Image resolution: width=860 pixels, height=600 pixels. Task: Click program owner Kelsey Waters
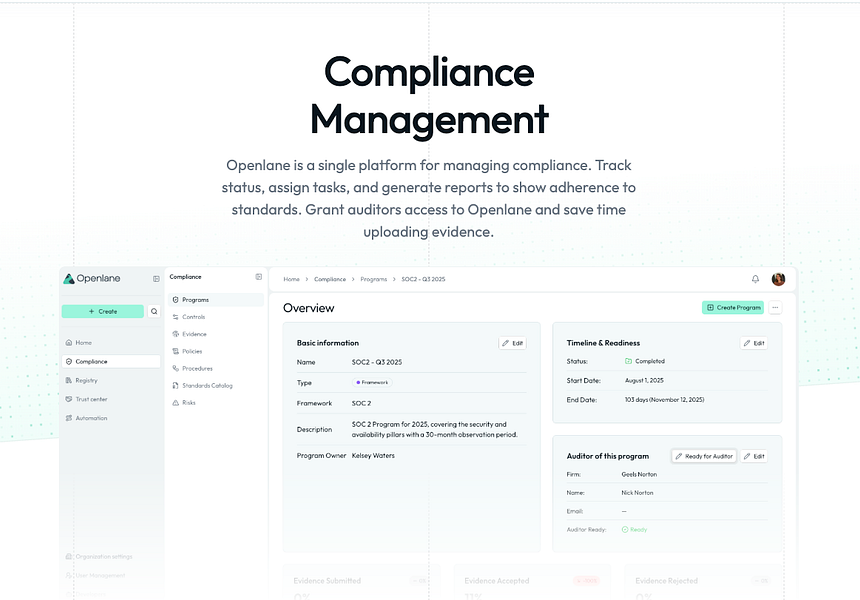tap(373, 456)
